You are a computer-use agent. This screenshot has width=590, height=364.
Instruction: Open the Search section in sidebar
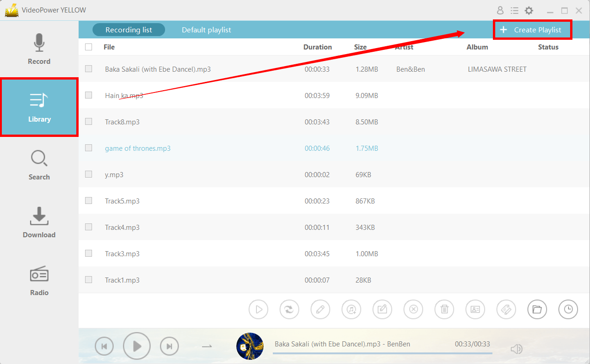pyautogui.click(x=39, y=165)
